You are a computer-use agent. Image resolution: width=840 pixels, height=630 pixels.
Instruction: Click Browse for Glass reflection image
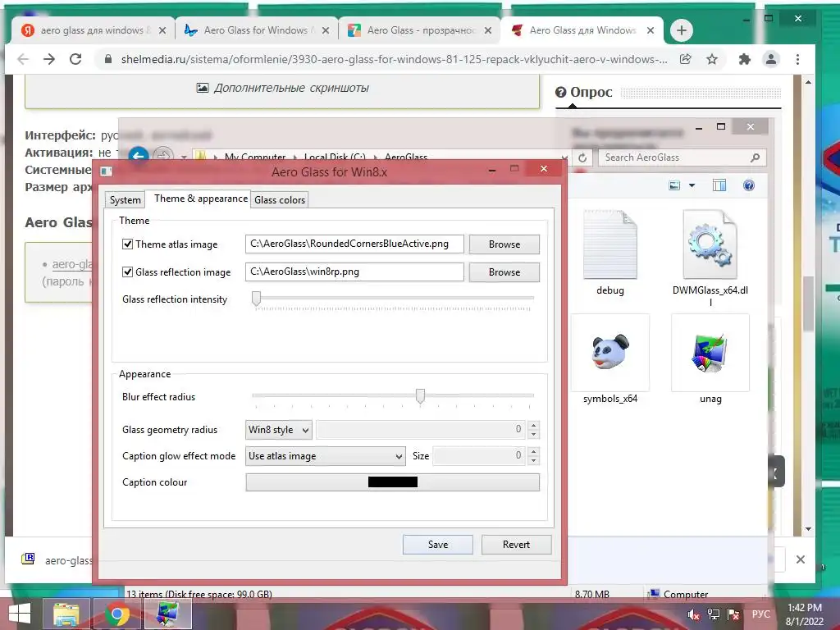(x=504, y=272)
